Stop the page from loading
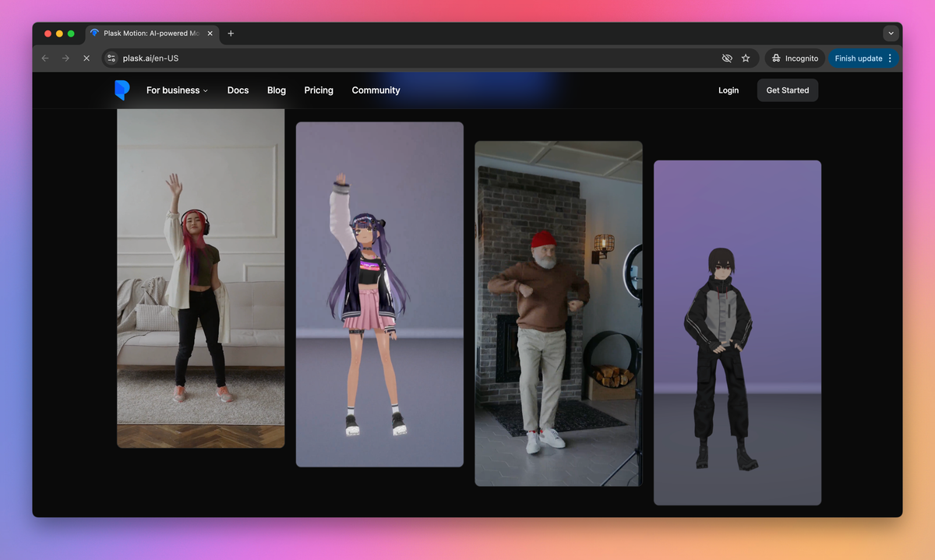This screenshot has width=935, height=560. 86,58
